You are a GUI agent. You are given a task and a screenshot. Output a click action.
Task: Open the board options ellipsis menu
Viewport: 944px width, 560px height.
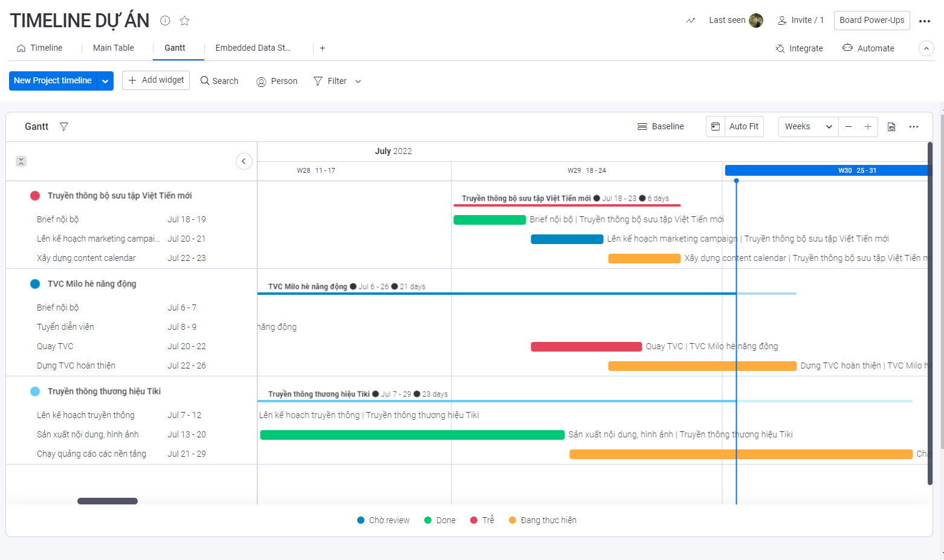click(925, 20)
